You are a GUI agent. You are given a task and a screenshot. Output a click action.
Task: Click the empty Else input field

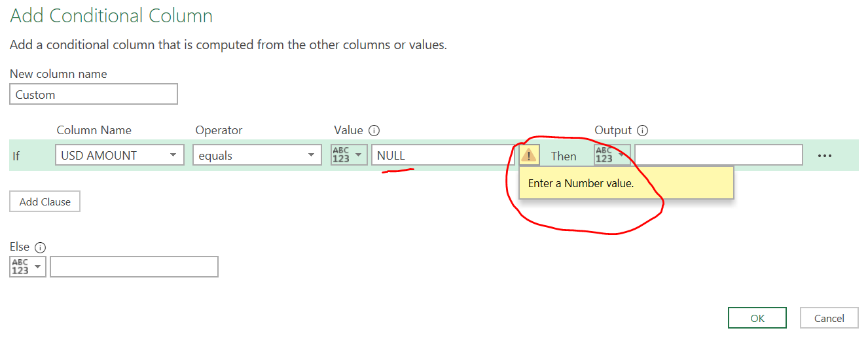pyautogui.click(x=134, y=266)
